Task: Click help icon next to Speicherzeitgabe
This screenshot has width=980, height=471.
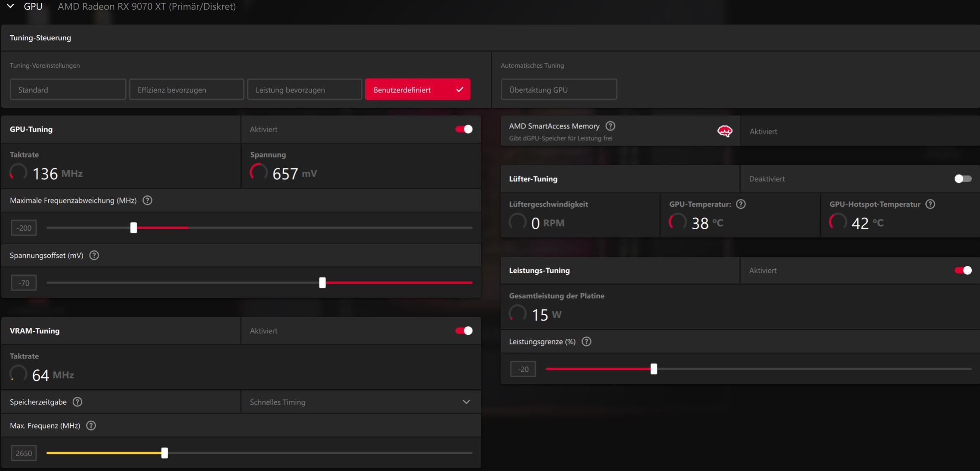Action: click(x=78, y=402)
